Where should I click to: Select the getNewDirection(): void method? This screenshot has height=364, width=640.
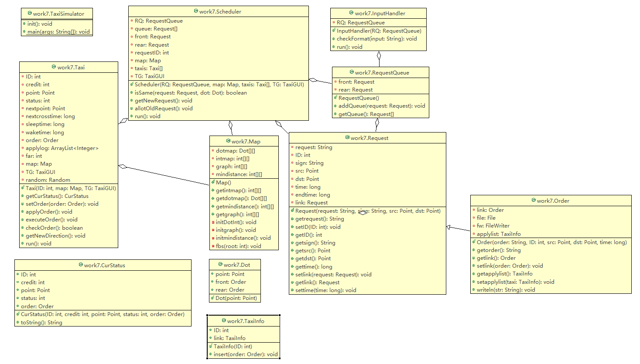(55, 236)
